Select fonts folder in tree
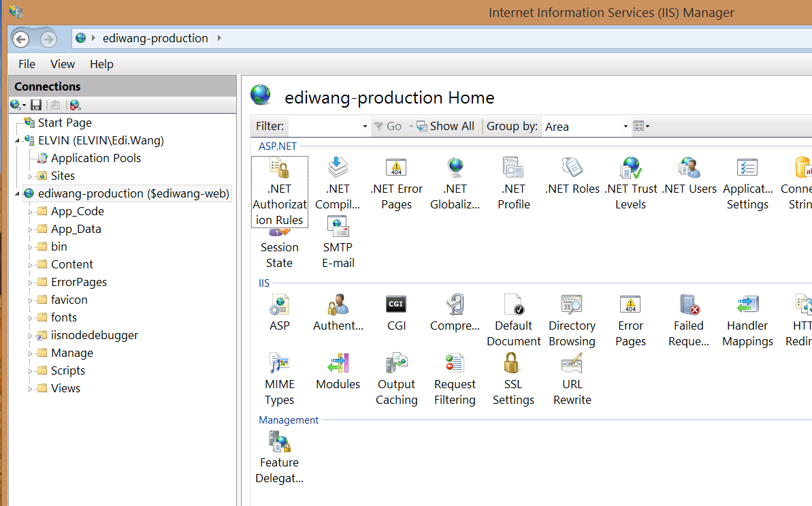The width and height of the screenshot is (812, 506). coord(64,317)
